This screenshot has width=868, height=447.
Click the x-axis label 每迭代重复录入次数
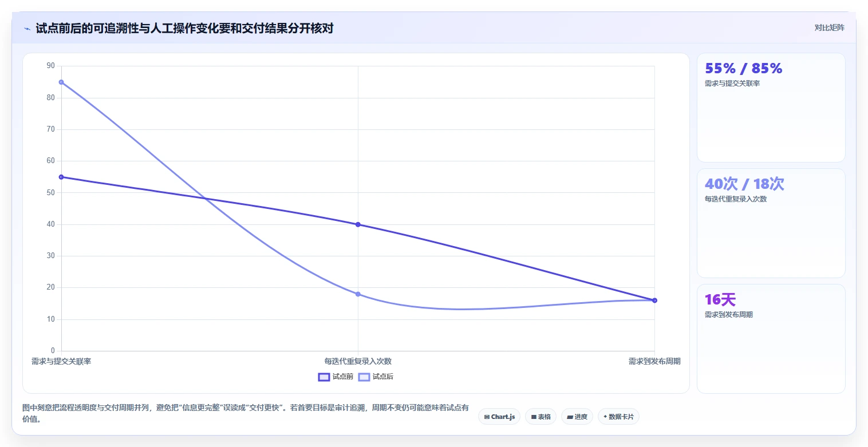pyautogui.click(x=358, y=361)
